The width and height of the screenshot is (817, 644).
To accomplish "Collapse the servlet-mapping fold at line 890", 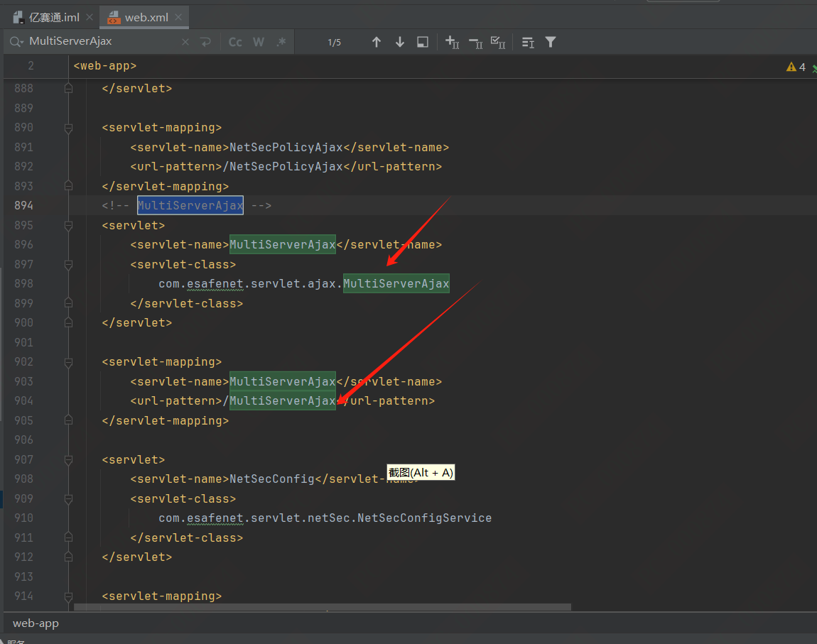I will pos(68,128).
